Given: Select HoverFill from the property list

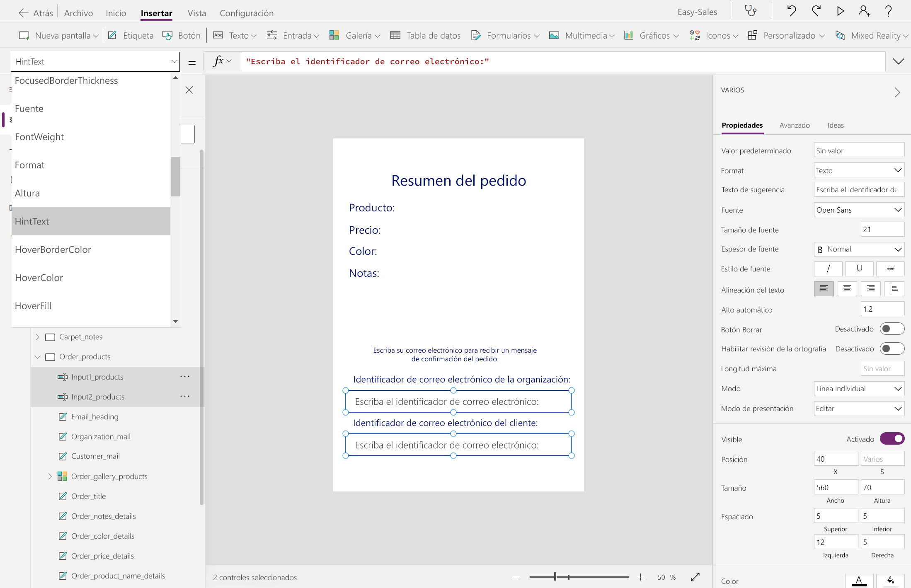Looking at the screenshot, I should click(33, 306).
